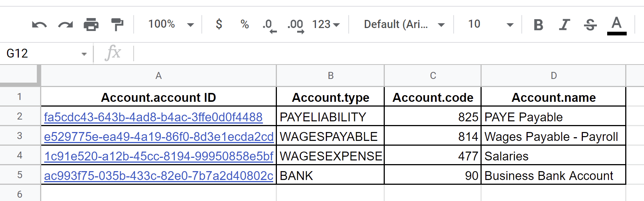Select the Paint format roller icon
This screenshot has height=201, width=644.
point(117,25)
